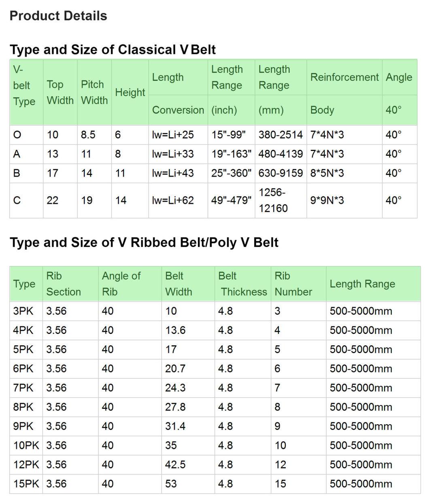Click the Pitch Width column header

[94, 92]
